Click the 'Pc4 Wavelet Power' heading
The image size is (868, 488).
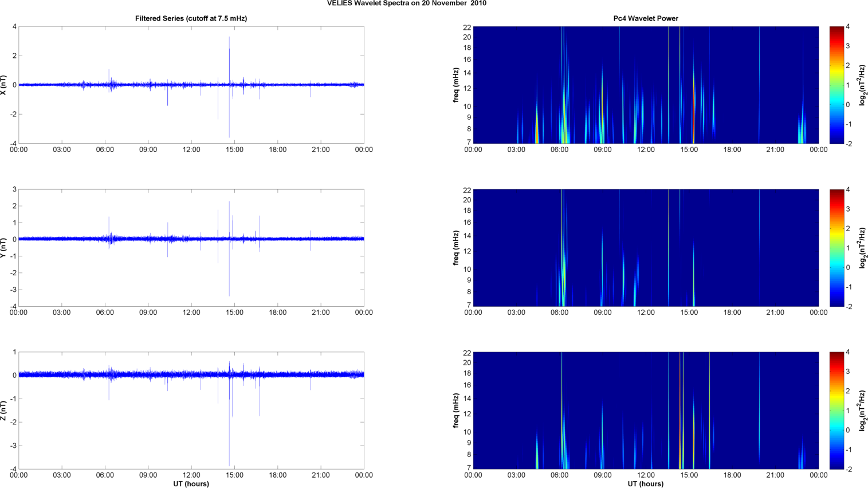tap(646, 18)
